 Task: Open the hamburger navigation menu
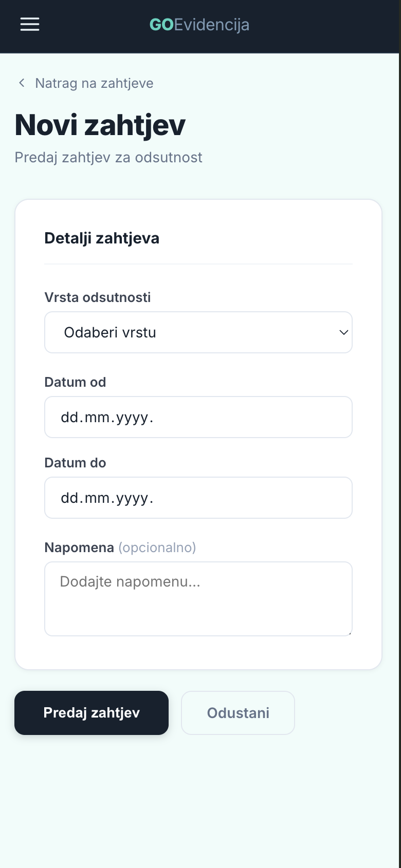tap(29, 24)
